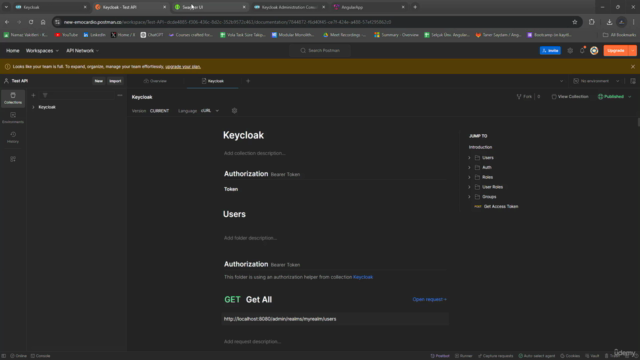Open Runner in the status bar
This screenshot has width=640, height=360.
click(463, 356)
